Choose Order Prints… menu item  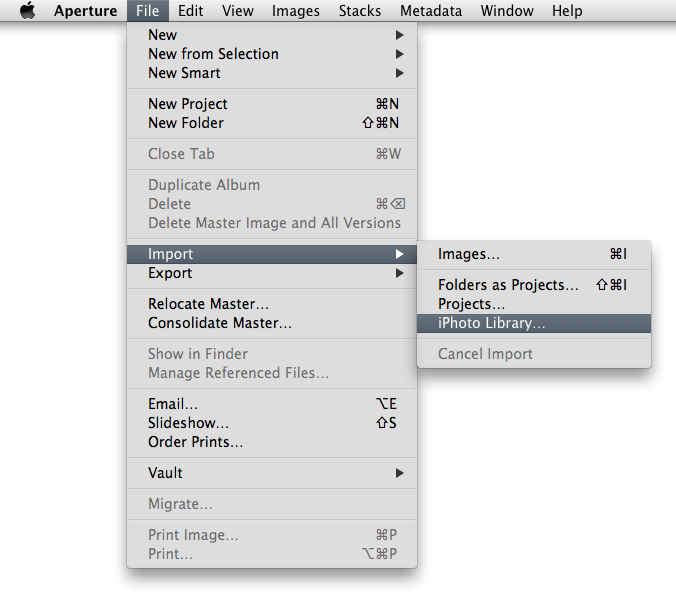tap(195, 442)
